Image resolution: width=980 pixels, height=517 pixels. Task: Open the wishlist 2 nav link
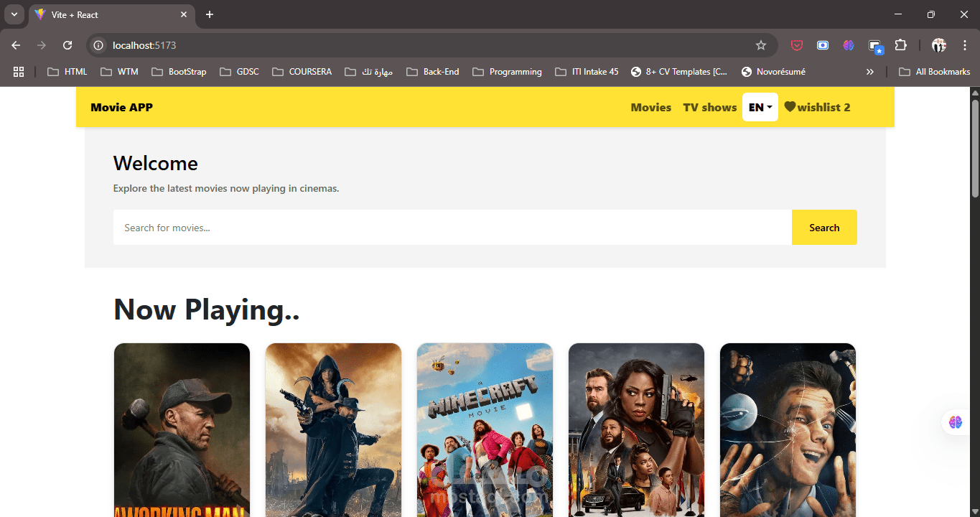click(817, 107)
